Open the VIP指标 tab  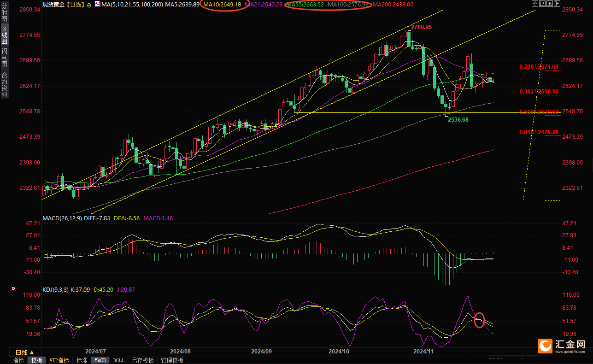click(59, 360)
